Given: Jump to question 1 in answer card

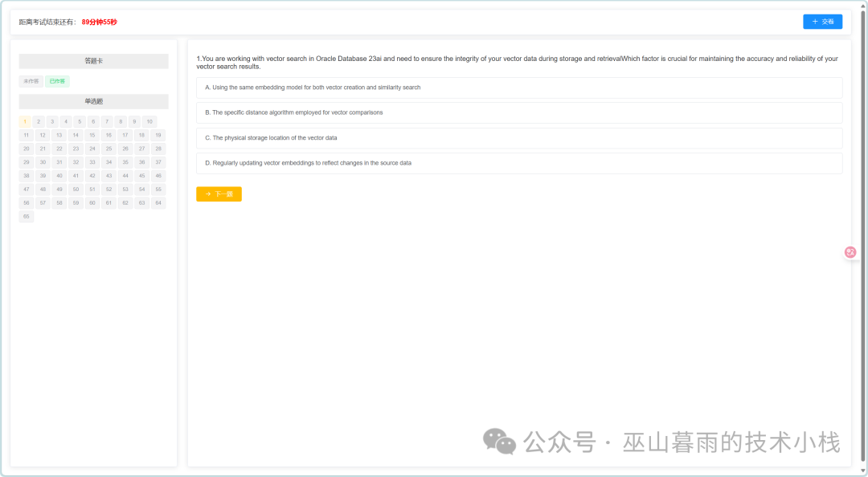Looking at the screenshot, I should click(25, 122).
